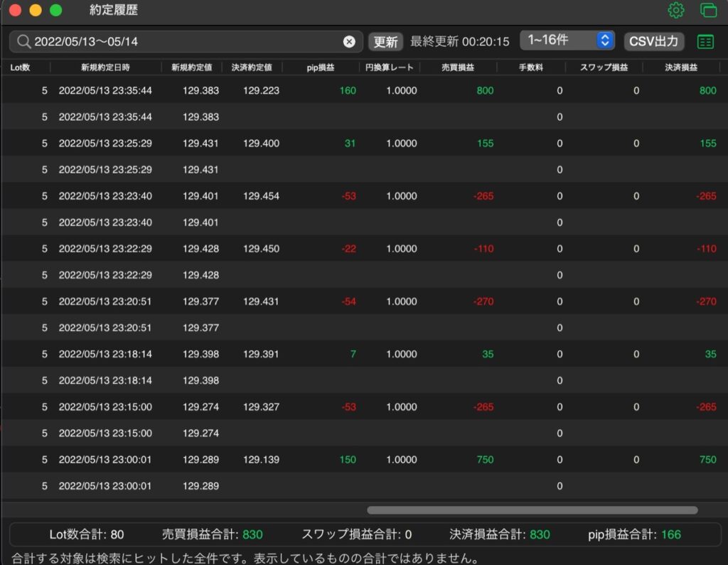728x565 pixels.
Task: Select the row with 23:35:44 and 800 profit
Action: click(364, 90)
